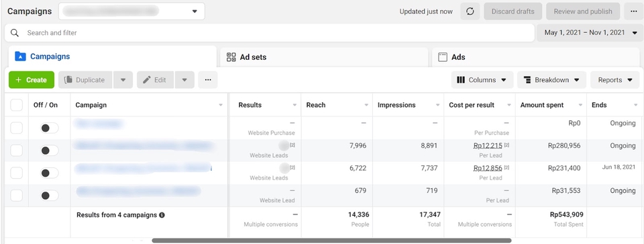Open the Reach column header dropdown arrow
The width and height of the screenshot is (644, 244).
point(366,106)
